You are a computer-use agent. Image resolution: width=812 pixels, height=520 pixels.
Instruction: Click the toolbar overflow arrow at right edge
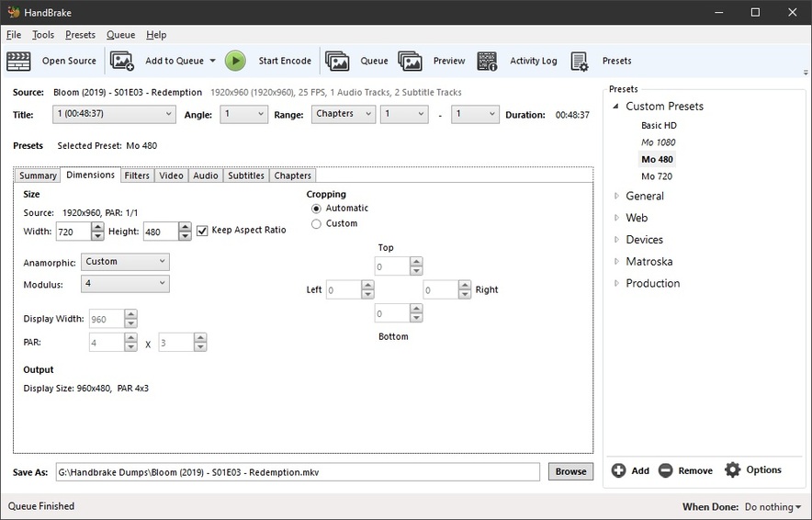point(806,73)
